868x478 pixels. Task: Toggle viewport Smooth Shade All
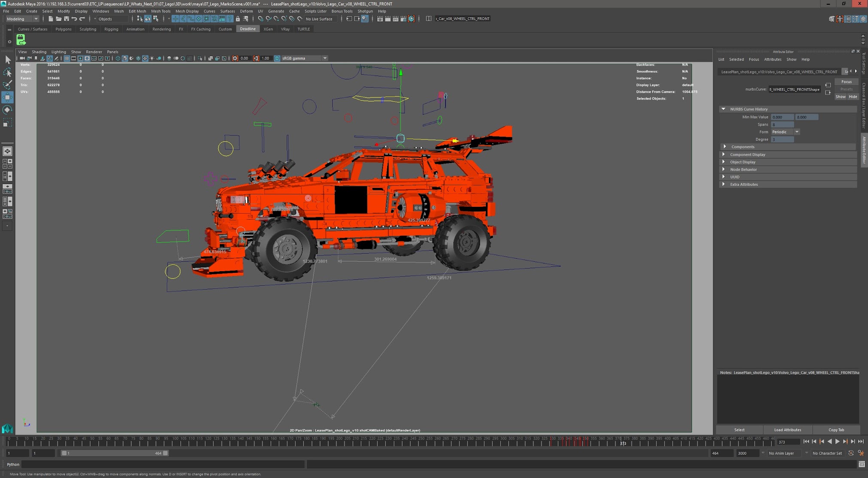click(125, 58)
